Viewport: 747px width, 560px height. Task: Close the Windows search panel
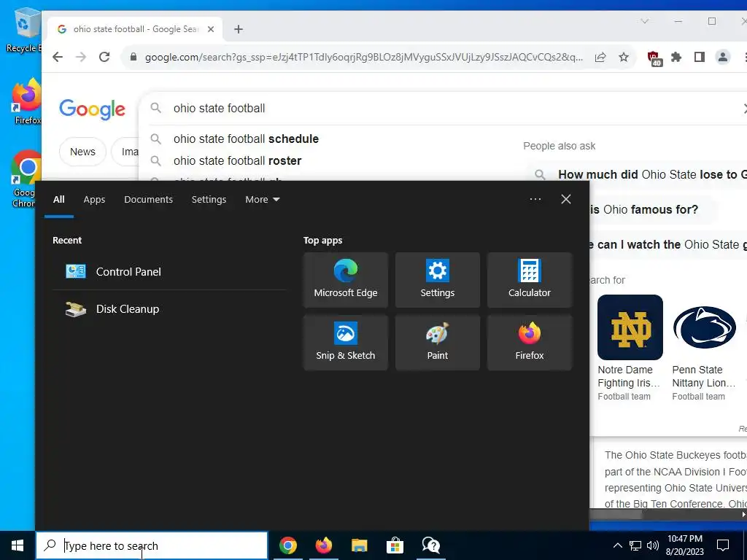pos(565,199)
